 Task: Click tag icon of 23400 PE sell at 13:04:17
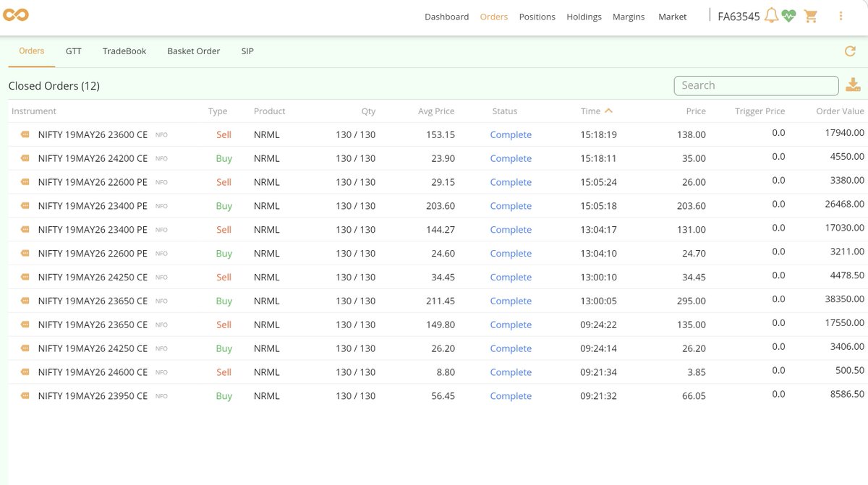point(25,229)
